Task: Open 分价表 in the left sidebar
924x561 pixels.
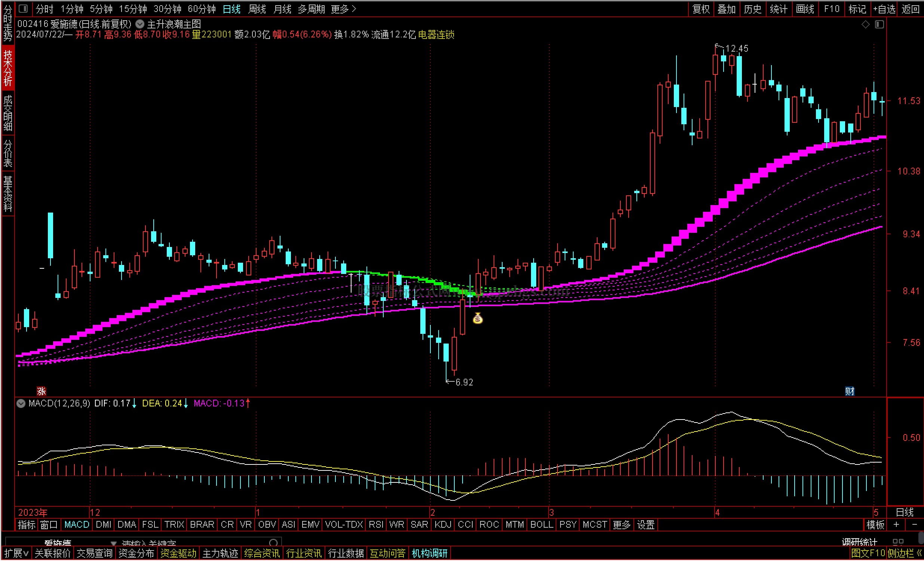Action: click(x=8, y=153)
